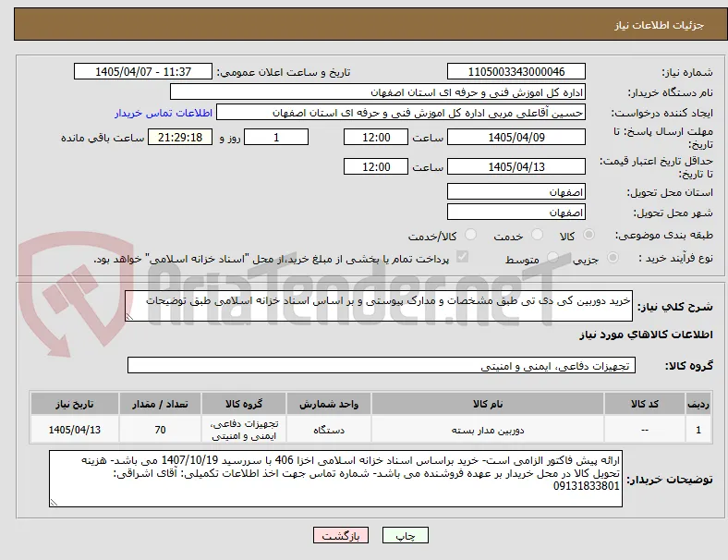Click the resize handle of description box
The height and width of the screenshot is (560, 728).
[130, 317]
